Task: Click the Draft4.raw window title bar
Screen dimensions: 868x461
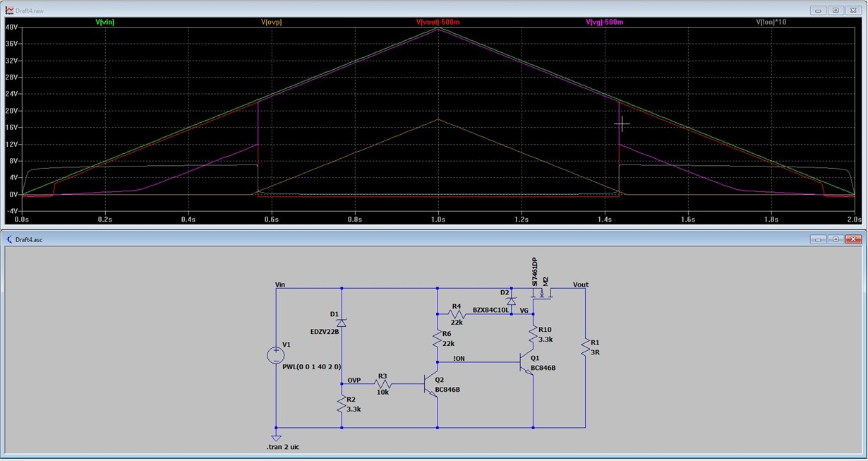Action: click(433, 11)
